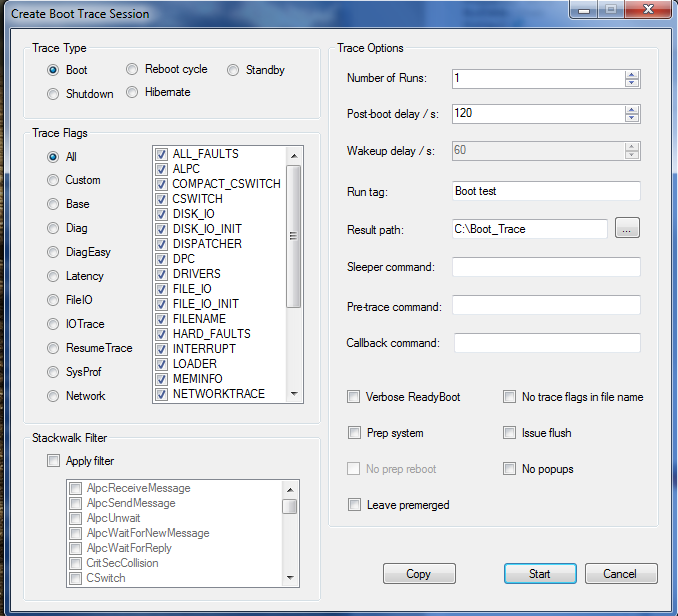Increase Number of Runs with up arrow

[631, 74]
